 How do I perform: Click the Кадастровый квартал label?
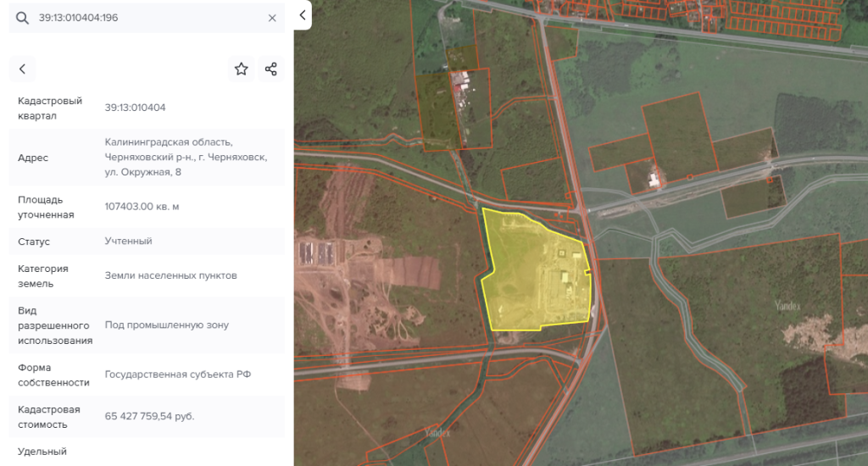click(x=50, y=108)
